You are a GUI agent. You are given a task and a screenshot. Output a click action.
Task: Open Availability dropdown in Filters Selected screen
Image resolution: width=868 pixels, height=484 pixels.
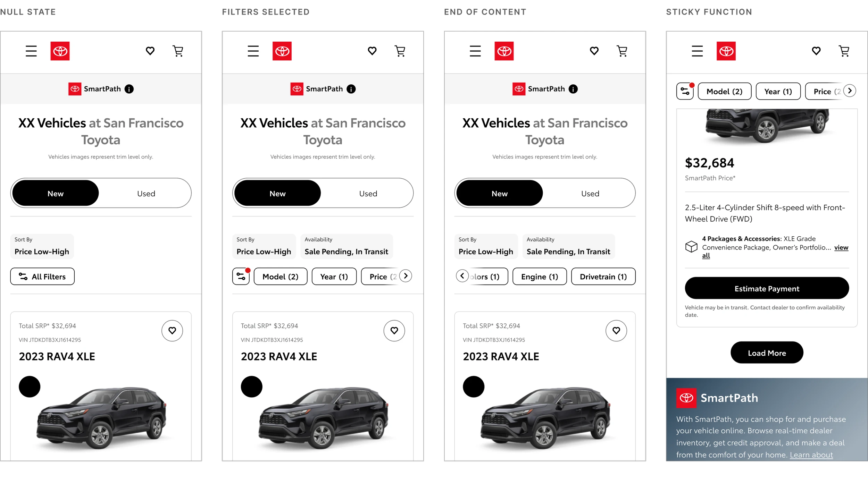(346, 246)
